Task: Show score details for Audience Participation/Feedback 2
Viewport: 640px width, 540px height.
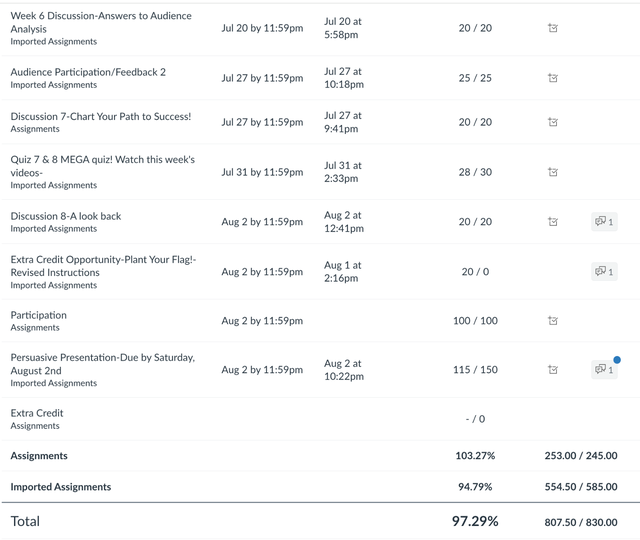Action: click(553, 78)
